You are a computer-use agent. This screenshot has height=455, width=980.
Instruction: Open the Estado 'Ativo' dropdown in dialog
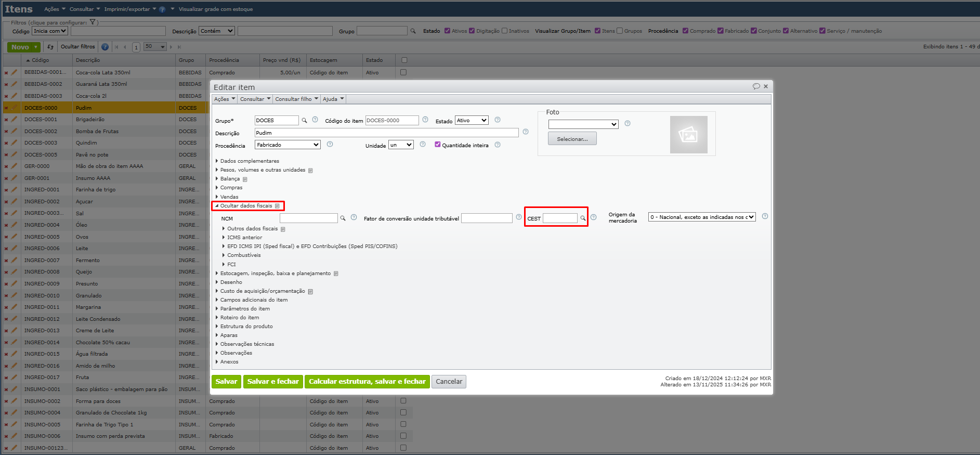pos(472,121)
